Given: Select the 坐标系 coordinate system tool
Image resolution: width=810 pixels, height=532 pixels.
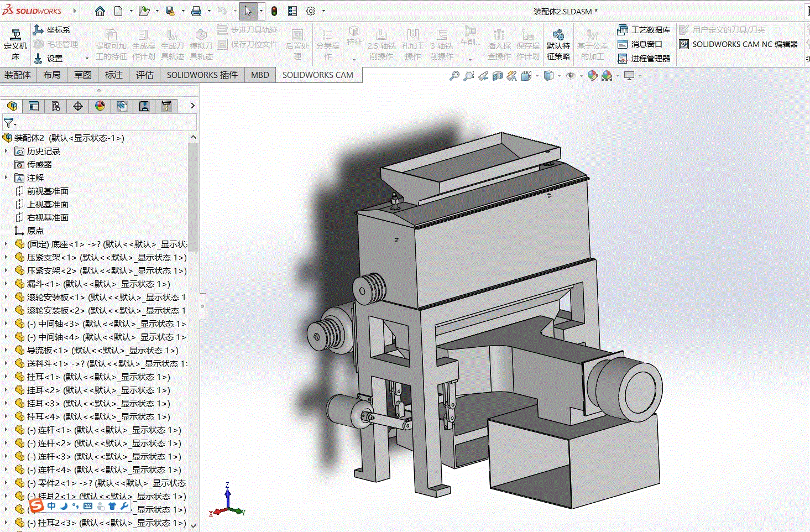Looking at the screenshot, I should point(51,30).
